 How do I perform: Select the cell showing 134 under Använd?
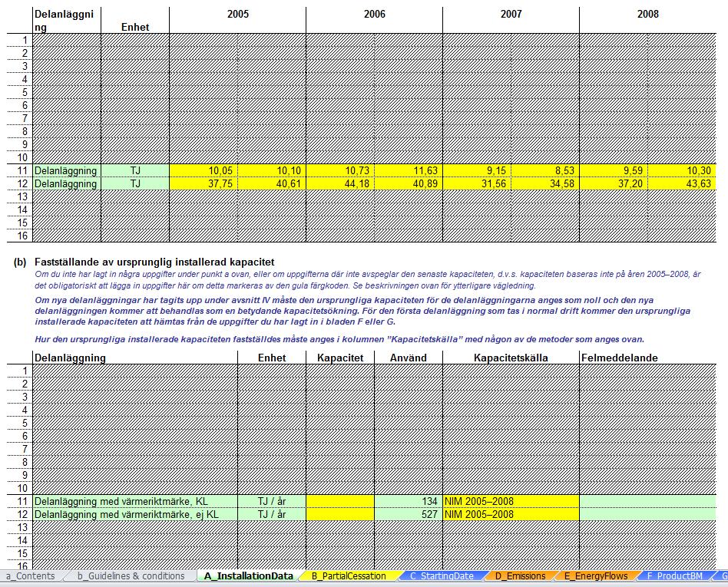pos(409,501)
